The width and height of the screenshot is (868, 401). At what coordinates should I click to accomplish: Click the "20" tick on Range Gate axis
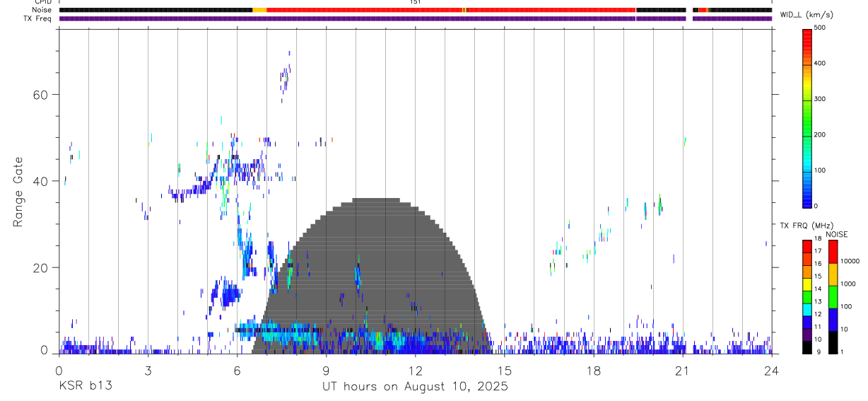tap(42, 268)
